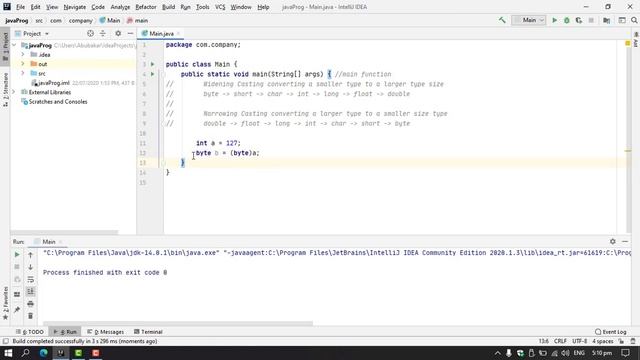Click stop icon in Run panel
This screenshot has height=360, width=640.
(17, 267)
